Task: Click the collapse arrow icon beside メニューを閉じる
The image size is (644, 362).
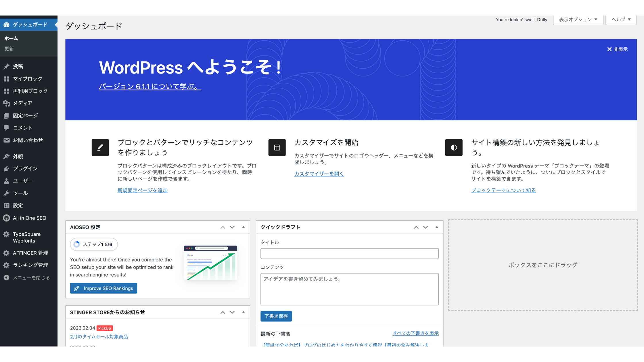Action: [6, 278]
